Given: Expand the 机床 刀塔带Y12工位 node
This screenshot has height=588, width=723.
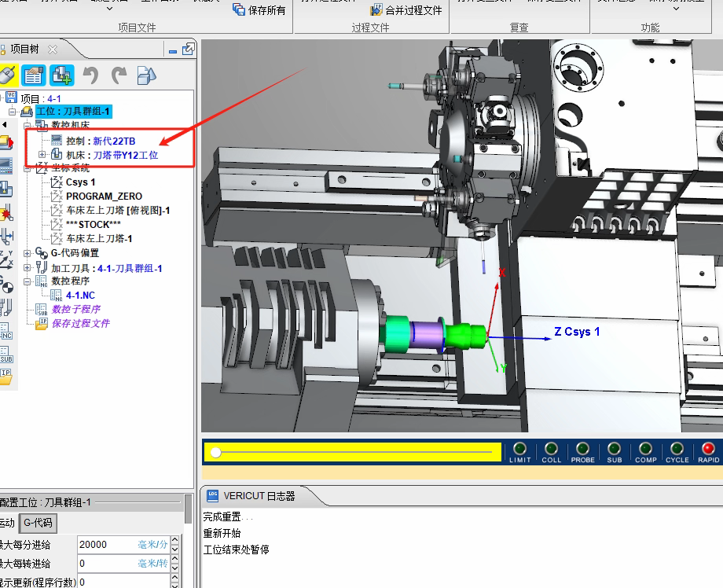Looking at the screenshot, I should click(x=42, y=155).
